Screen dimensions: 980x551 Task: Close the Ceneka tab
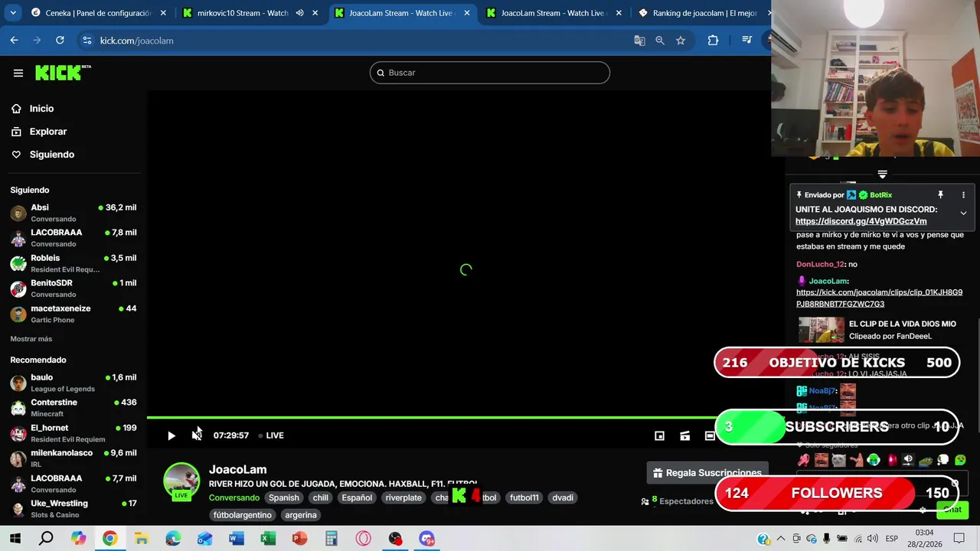tap(163, 13)
